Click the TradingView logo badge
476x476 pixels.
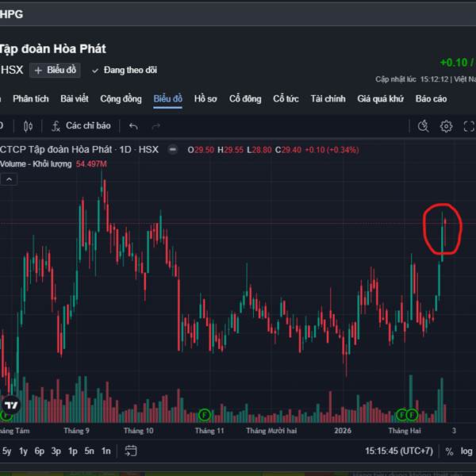tap(11, 405)
